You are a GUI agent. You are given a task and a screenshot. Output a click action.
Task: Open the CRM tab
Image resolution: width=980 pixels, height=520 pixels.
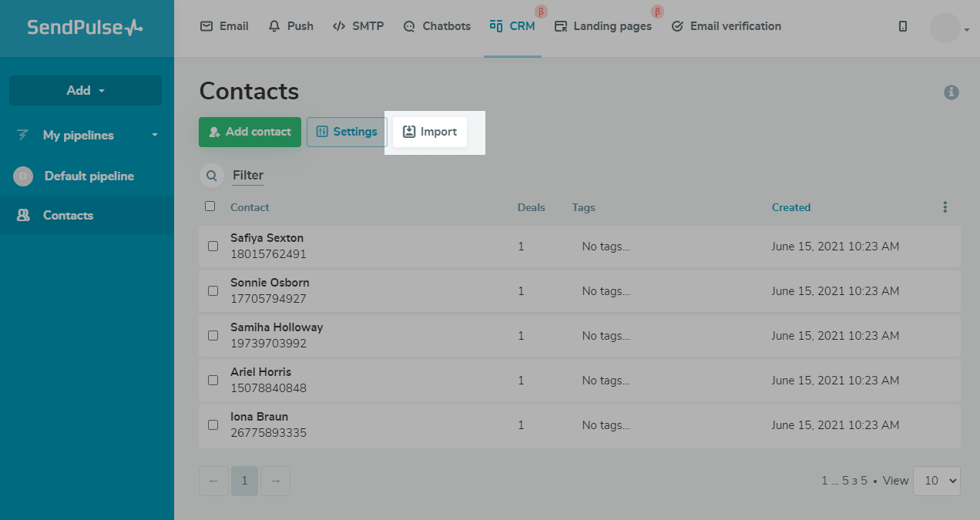pyautogui.click(x=512, y=26)
